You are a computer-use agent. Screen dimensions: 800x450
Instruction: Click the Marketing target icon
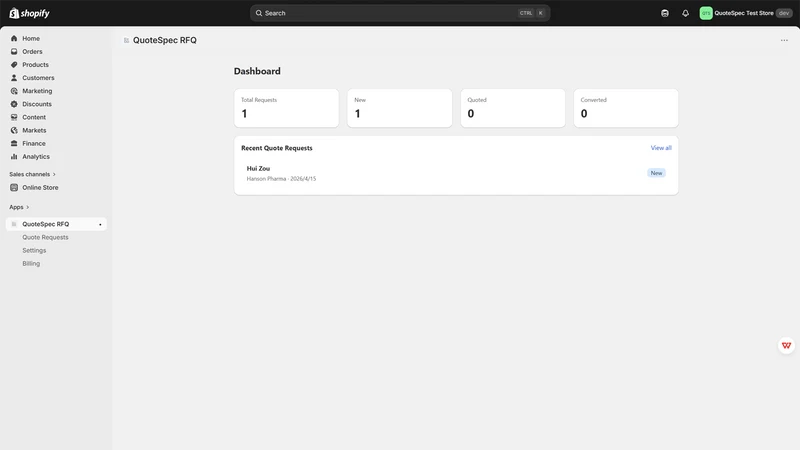pos(14,91)
